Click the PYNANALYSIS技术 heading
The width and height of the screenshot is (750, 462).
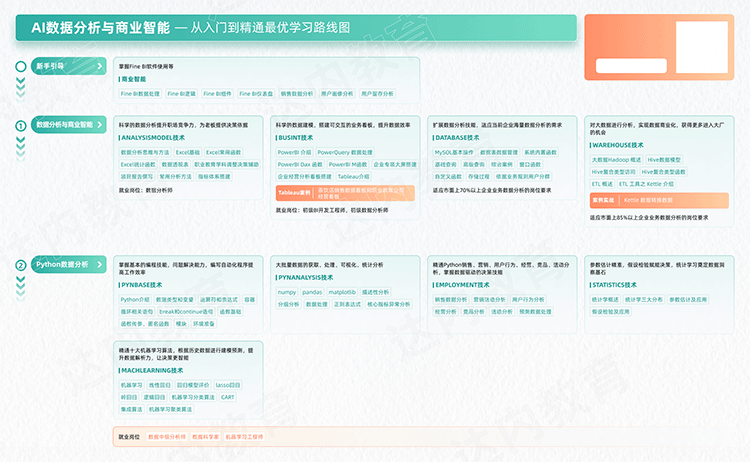[x=304, y=277]
